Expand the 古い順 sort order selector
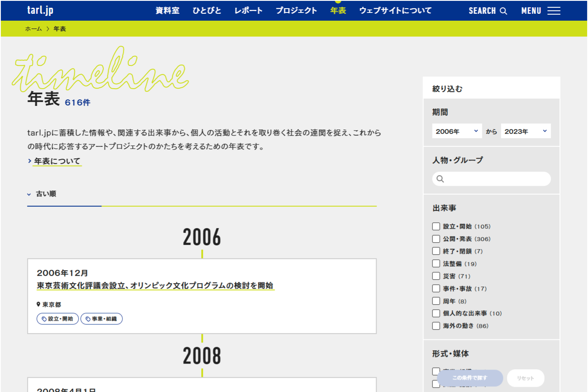The width and height of the screenshot is (588, 392). [42, 194]
